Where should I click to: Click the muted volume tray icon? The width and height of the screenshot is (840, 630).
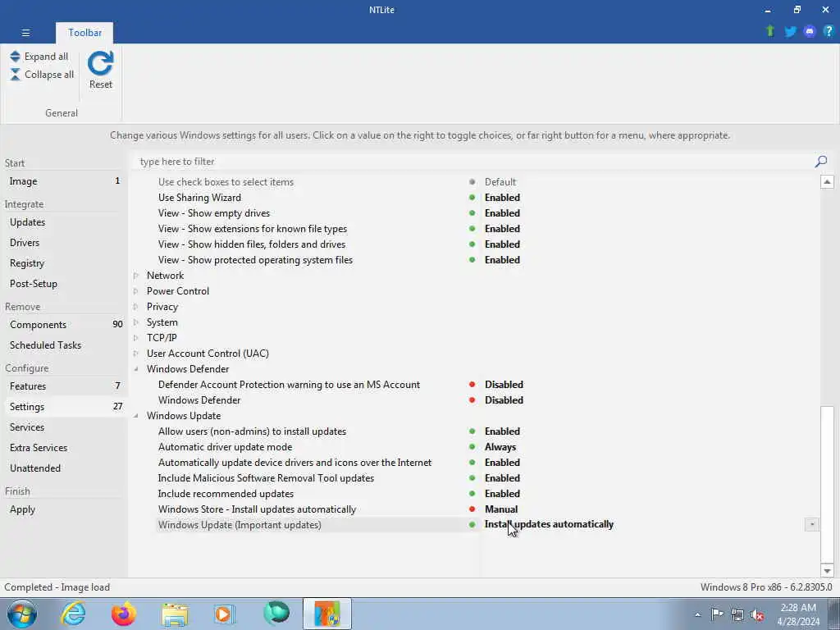(757, 615)
